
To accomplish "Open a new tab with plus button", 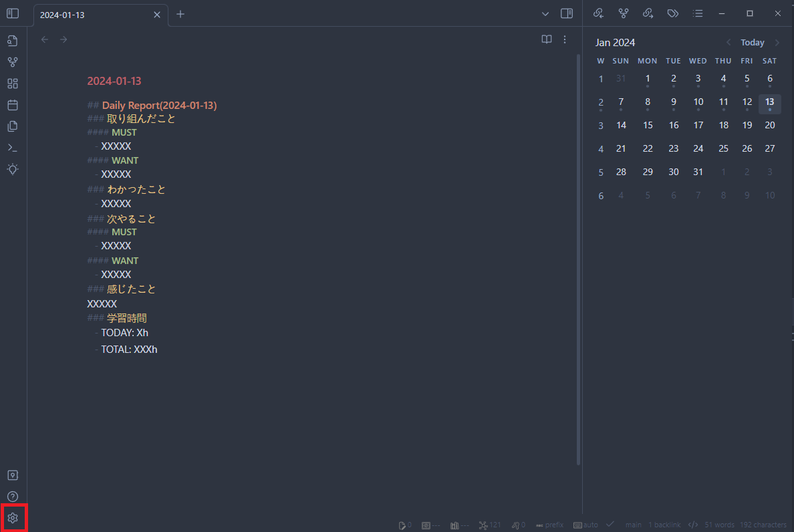I will tap(180, 14).
